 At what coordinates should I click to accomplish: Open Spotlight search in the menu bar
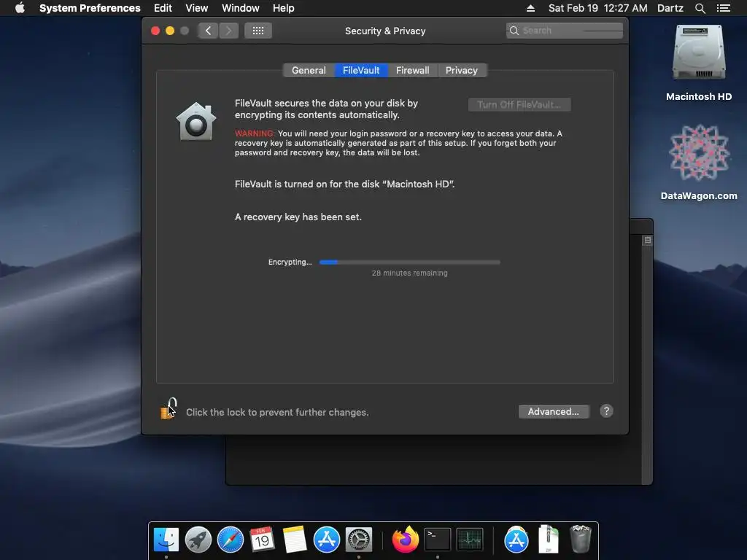(x=700, y=8)
